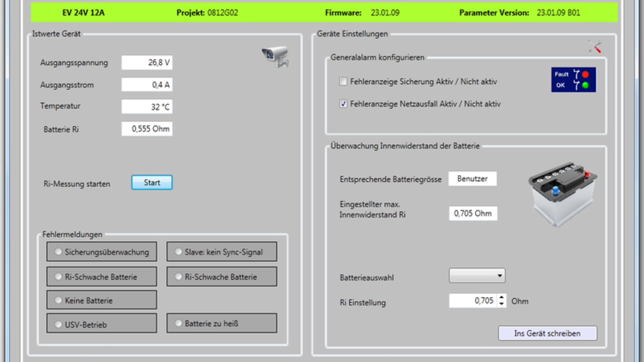This screenshot has width=644, height=362.
Task: Increase Ri Einstellung with up arrow
Action: (x=501, y=297)
